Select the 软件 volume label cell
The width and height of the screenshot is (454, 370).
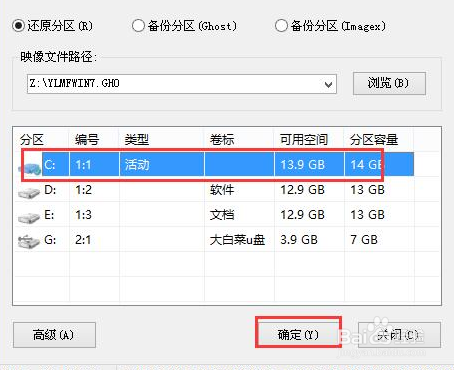222,190
